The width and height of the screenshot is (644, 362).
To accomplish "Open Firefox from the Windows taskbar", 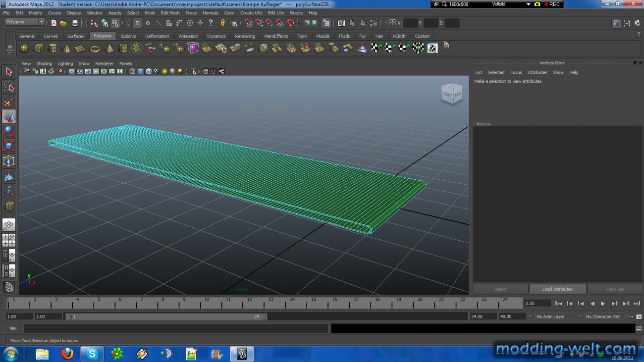I will pyautogui.click(x=67, y=354).
